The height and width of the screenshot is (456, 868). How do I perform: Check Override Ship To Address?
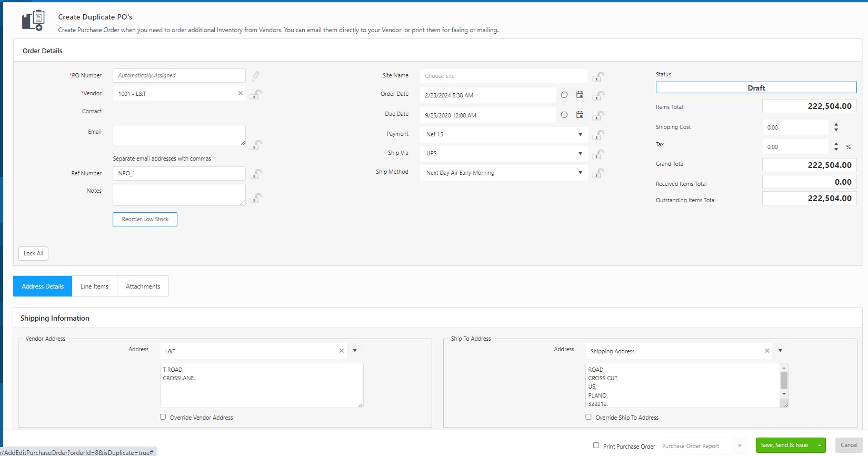click(588, 417)
